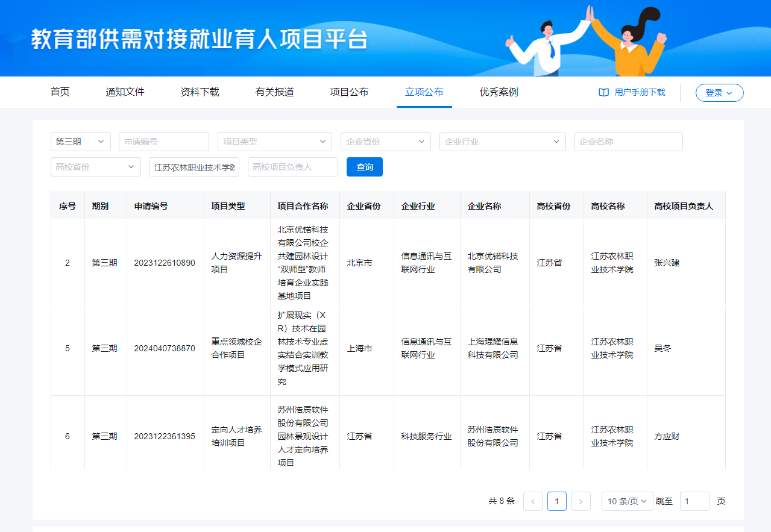Go to next page arrow
This screenshot has height=532, width=771.
coord(581,501)
